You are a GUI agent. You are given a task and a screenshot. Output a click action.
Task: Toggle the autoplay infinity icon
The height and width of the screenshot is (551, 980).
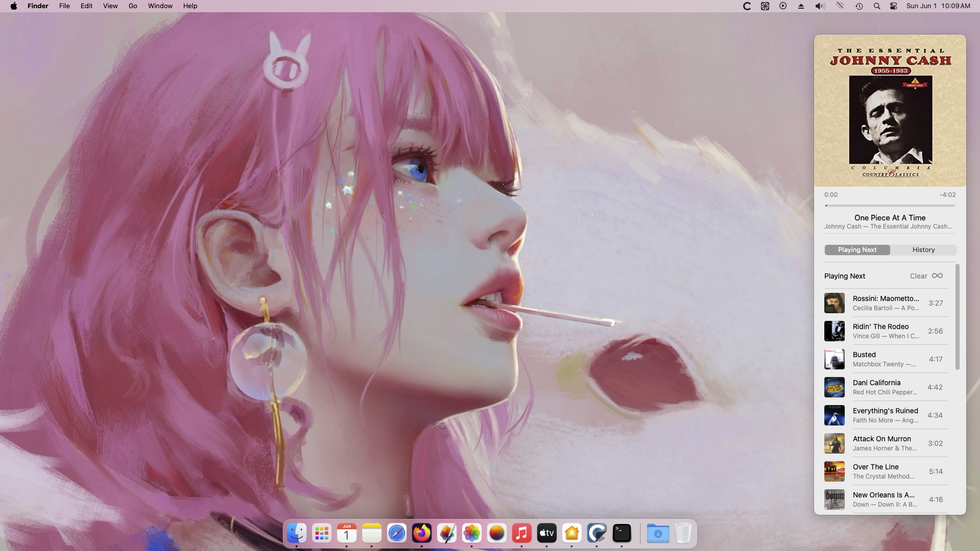tap(937, 275)
